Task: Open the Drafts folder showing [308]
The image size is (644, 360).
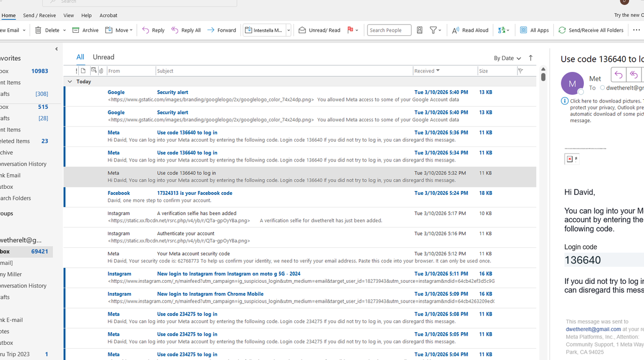Action: click(x=26, y=94)
